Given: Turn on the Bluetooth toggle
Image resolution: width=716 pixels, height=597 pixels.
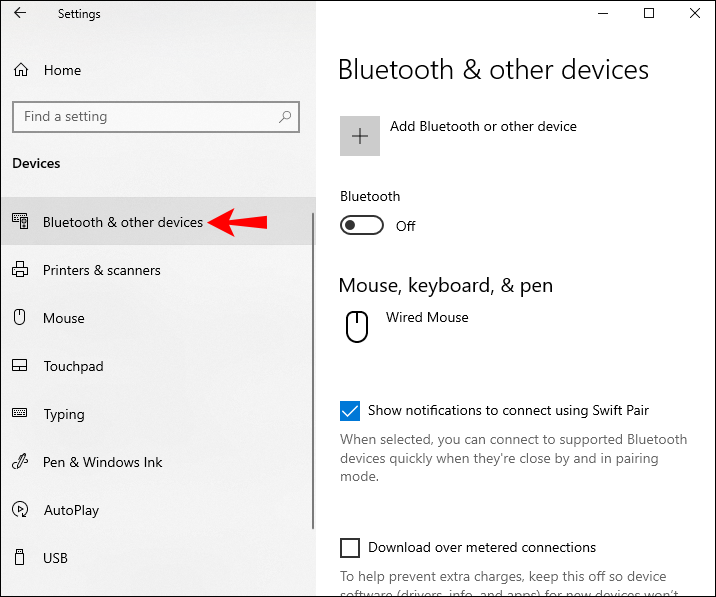Looking at the screenshot, I should pos(362,226).
